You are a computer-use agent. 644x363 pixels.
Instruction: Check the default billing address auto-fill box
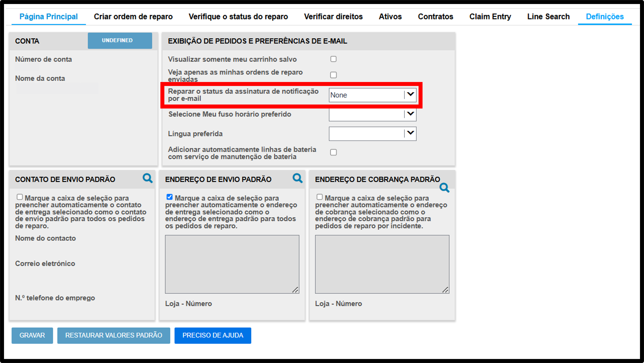tap(319, 197)
